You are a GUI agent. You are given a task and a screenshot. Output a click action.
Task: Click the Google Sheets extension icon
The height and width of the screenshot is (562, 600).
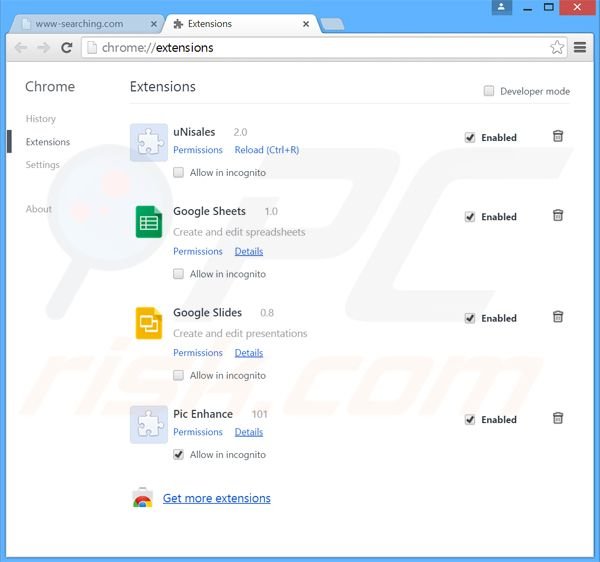149,222
